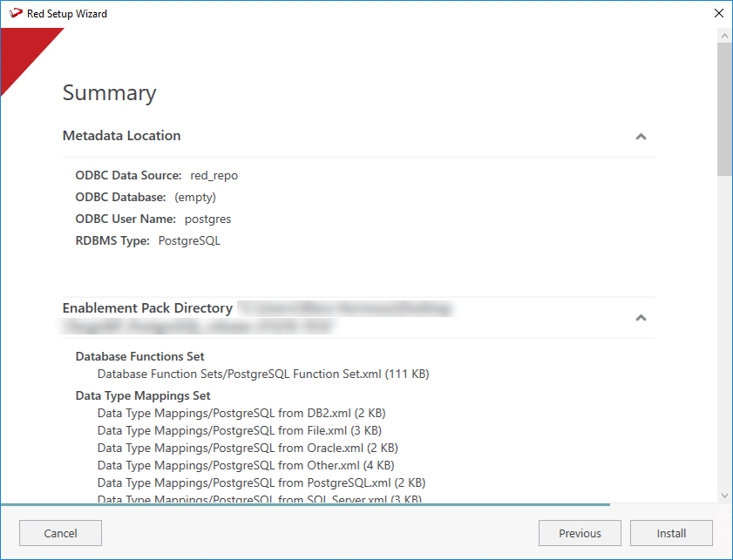This screenshot has height=560, width=733.
Task: Click the scrollbar down arrow
Action: coord(723,495)
